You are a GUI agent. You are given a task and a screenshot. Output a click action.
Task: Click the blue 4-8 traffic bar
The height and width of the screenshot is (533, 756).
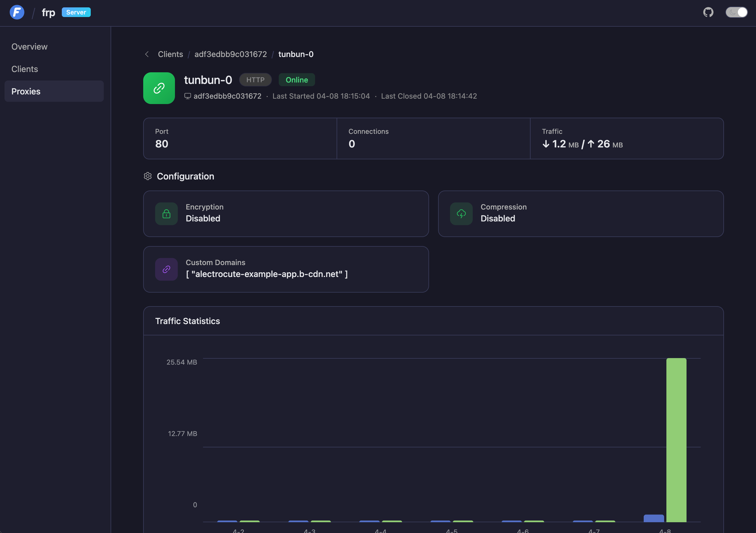[654, 518]
